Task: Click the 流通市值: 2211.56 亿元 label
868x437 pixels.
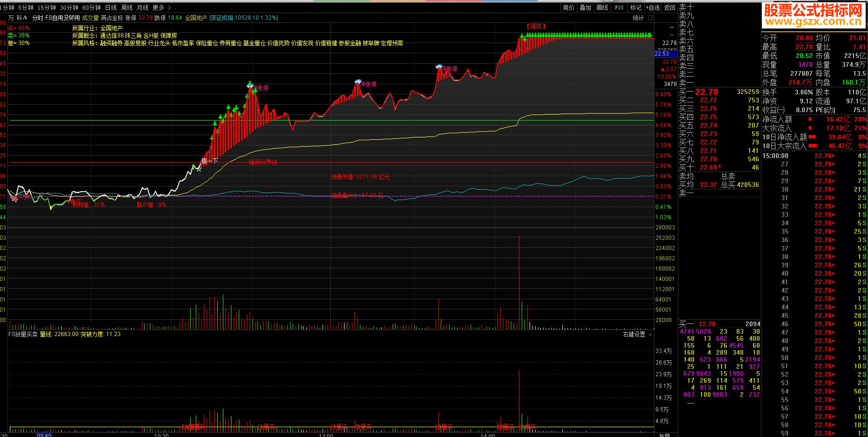Action: (x=360, y=177)
